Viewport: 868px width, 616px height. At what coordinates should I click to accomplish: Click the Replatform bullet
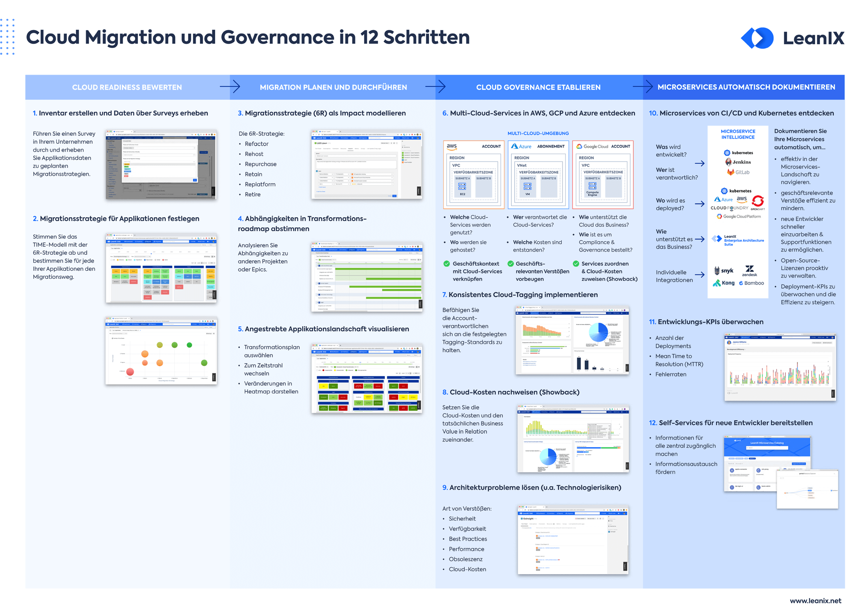[260, 184]
